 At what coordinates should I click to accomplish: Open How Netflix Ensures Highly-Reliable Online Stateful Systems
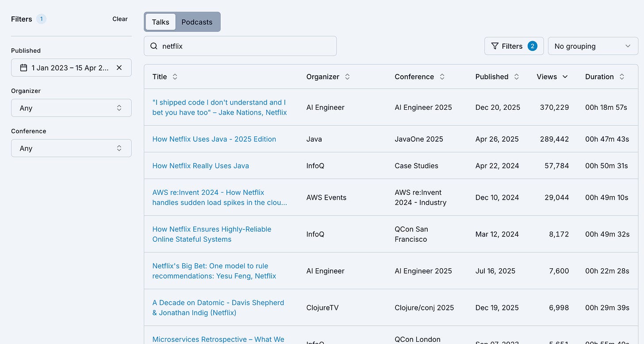[x=211, y=234]
